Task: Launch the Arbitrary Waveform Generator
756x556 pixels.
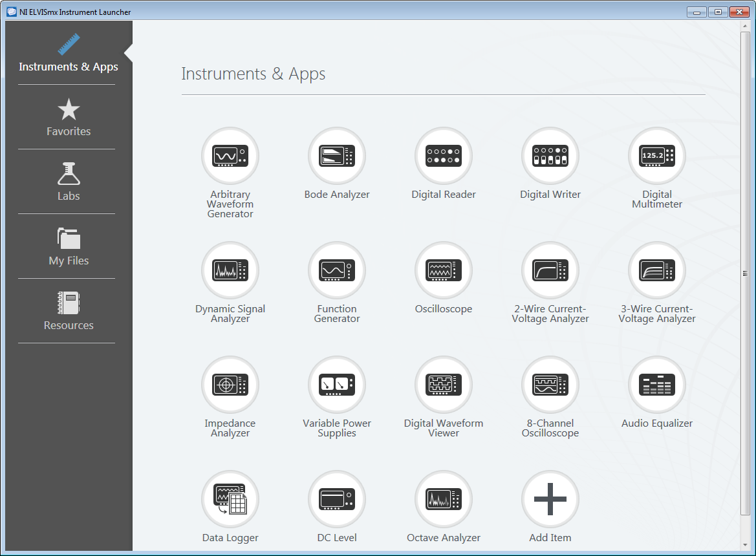Action: click(230, 156)
